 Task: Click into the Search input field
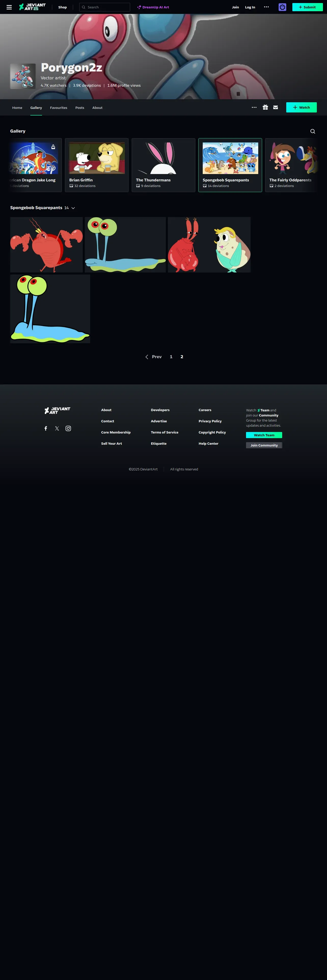coord(105,7)
